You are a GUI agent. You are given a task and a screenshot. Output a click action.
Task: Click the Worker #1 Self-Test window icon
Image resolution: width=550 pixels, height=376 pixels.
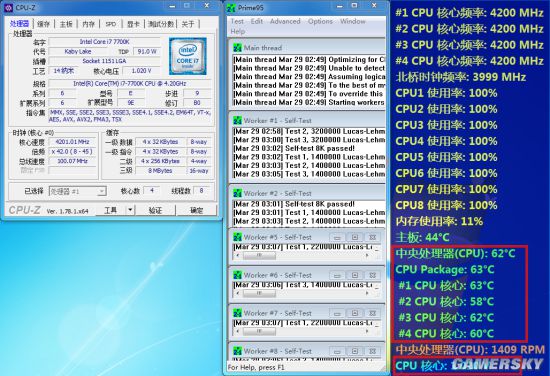(x=237, y=120)
